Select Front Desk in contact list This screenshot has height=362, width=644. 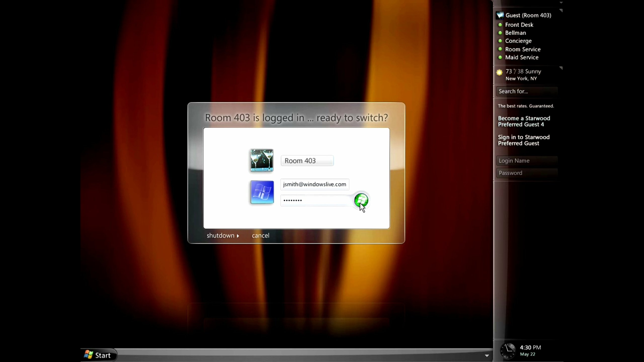tap(519, 25)
